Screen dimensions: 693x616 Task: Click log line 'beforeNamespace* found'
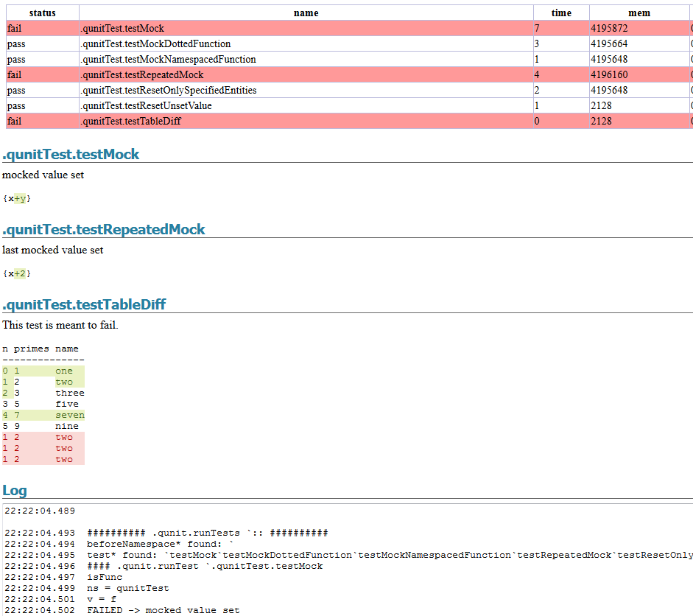point(160,545)
